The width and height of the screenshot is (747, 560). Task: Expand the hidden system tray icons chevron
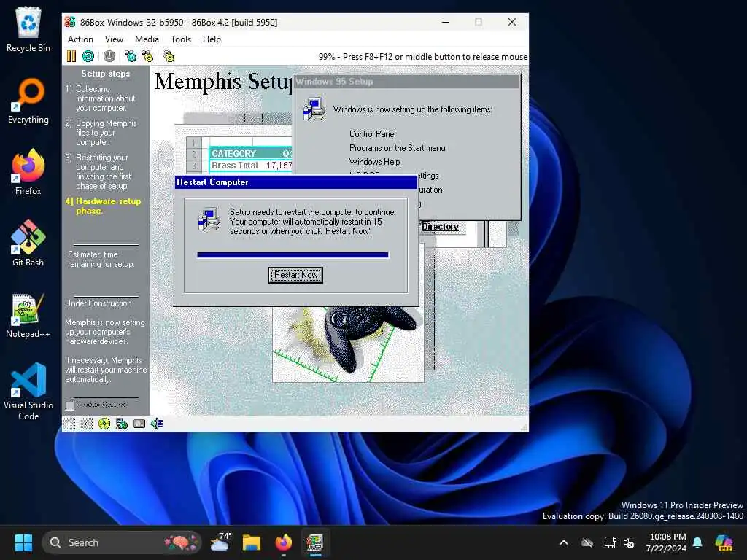(564, 542)
